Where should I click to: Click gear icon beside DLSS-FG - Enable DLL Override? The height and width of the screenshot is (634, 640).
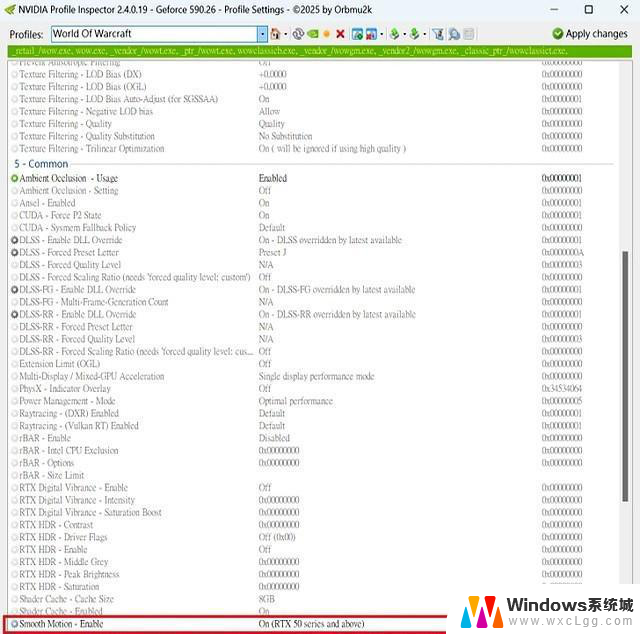15,290
